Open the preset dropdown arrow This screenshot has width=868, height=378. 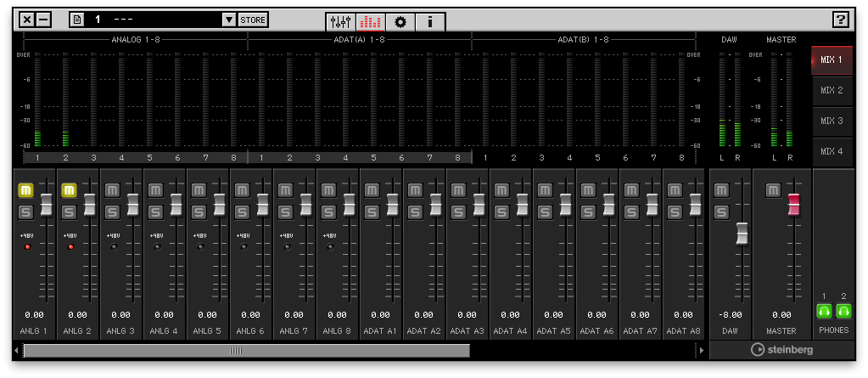point(229,20)
